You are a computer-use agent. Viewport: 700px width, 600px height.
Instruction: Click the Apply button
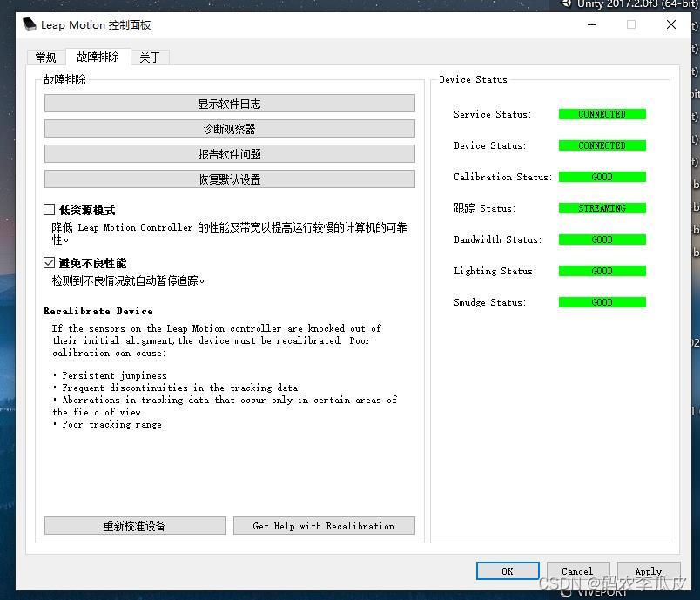coord(649,570)
